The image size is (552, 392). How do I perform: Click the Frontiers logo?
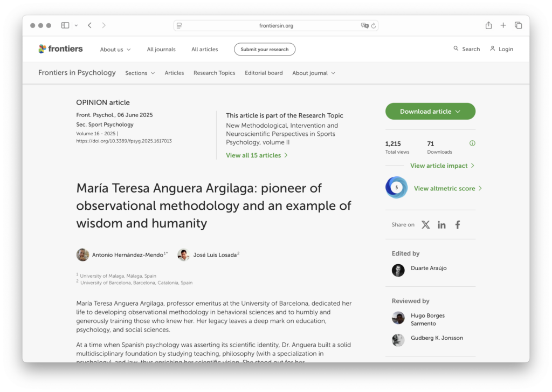(60, 49)
